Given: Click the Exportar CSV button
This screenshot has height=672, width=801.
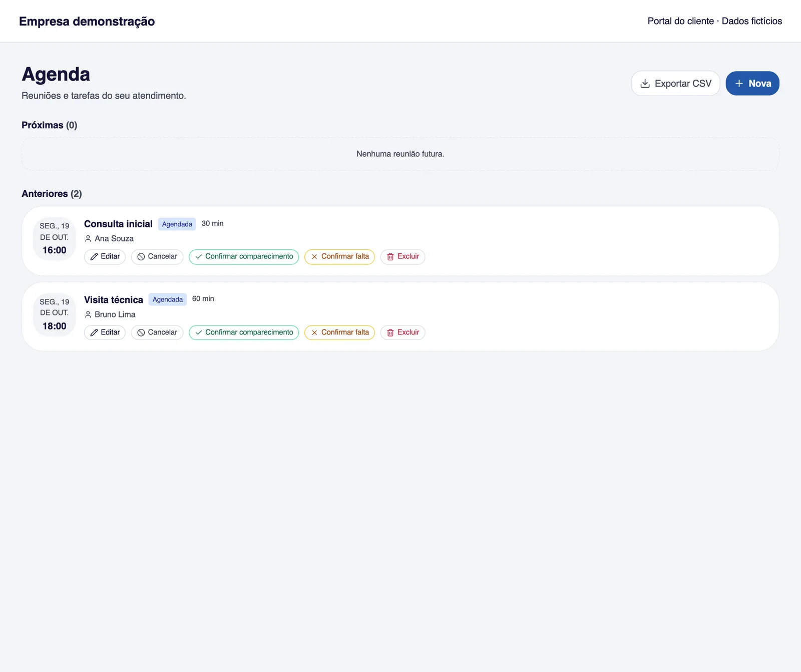Looking at the screenshot, I should [x=675, y=83].
